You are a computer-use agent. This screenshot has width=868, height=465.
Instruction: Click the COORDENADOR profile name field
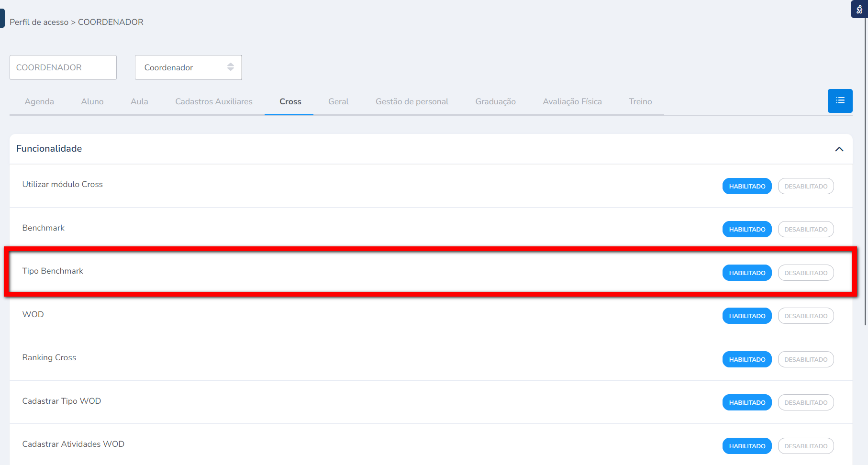click(x=63, y=67)
